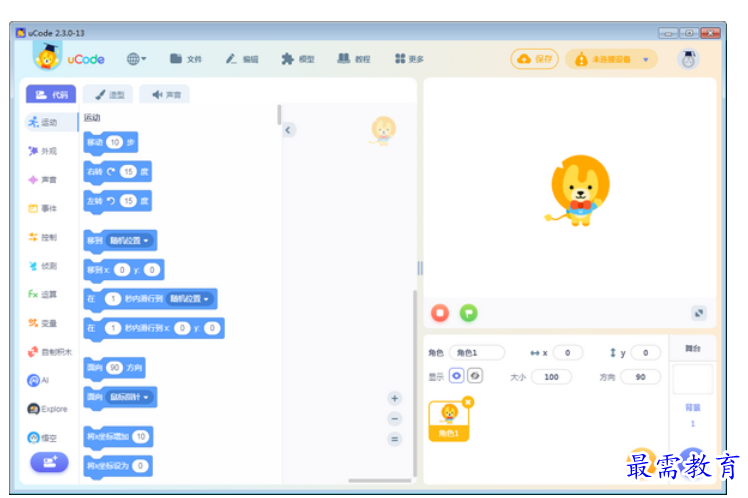
Task: Zoom out the workspace with minus
Action: pyautogui.click(x=395, y=419)
